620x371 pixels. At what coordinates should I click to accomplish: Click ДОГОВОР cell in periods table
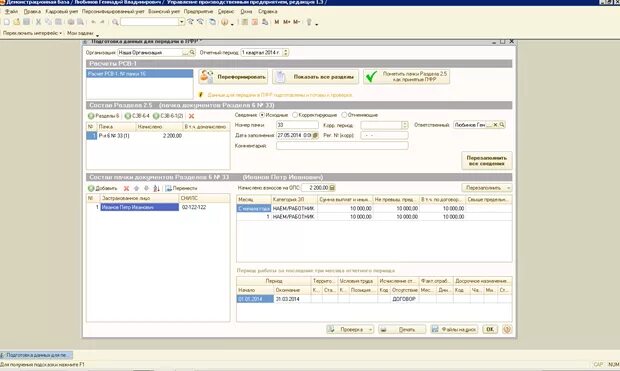coord(404,299)
